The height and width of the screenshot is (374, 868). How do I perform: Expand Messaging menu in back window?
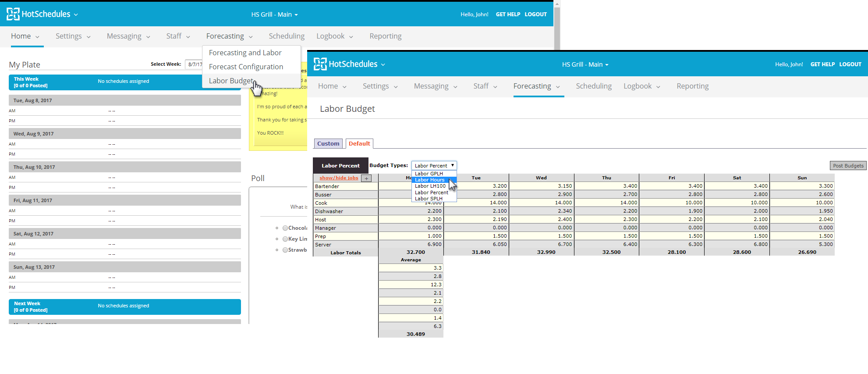tap(128, 36)
